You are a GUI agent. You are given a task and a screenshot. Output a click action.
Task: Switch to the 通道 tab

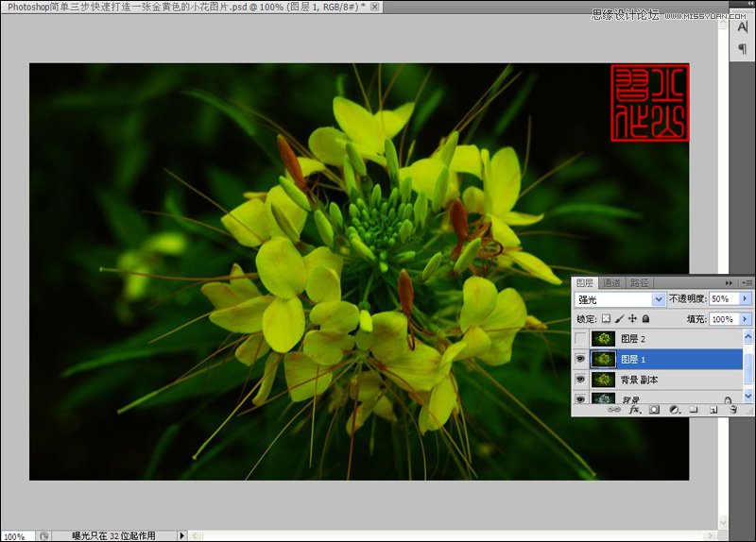(x=611, y=282)
